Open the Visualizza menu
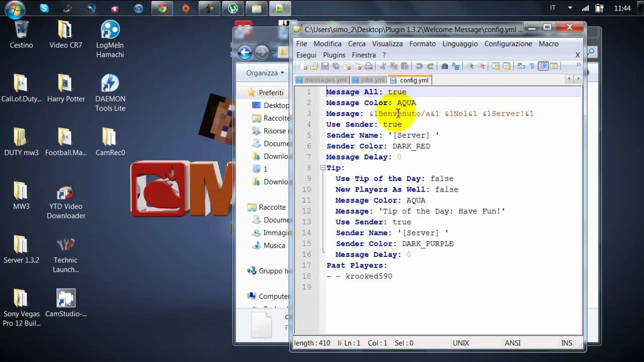 coord(387,44)
